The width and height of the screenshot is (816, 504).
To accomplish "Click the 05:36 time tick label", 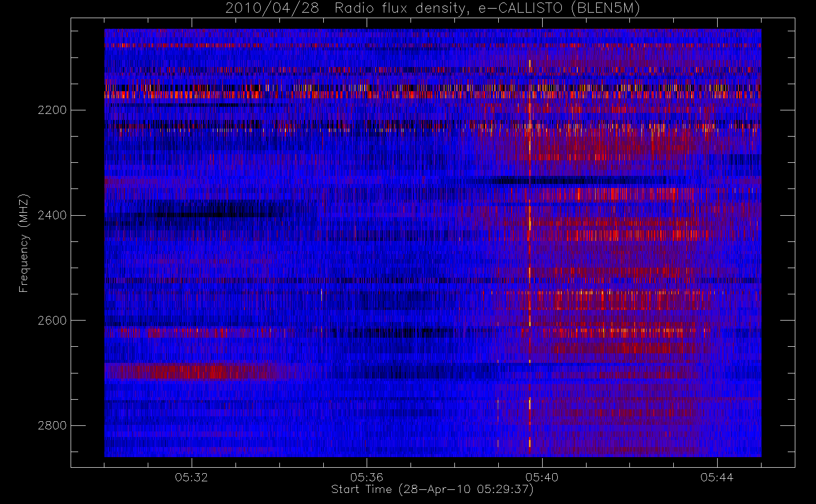I will tap(367, 477).
